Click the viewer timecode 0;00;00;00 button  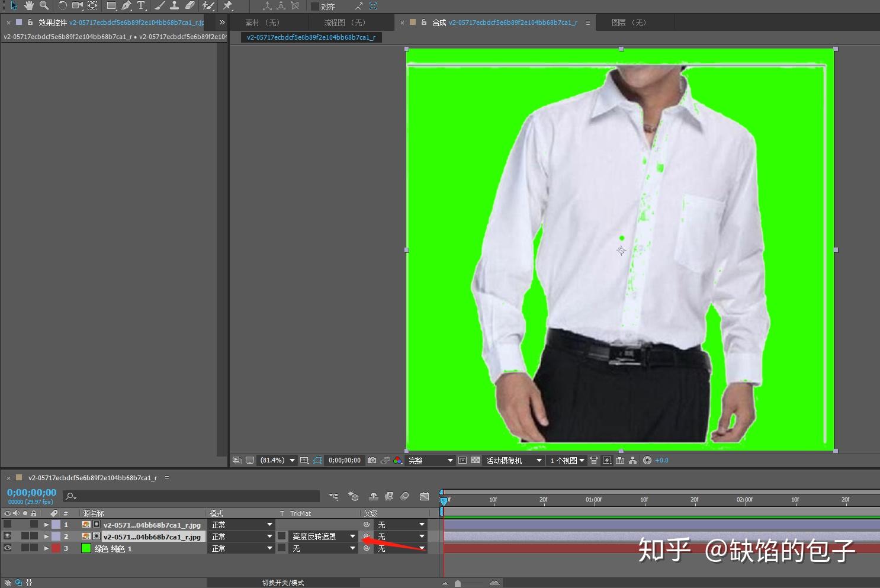tap(345, 460)
